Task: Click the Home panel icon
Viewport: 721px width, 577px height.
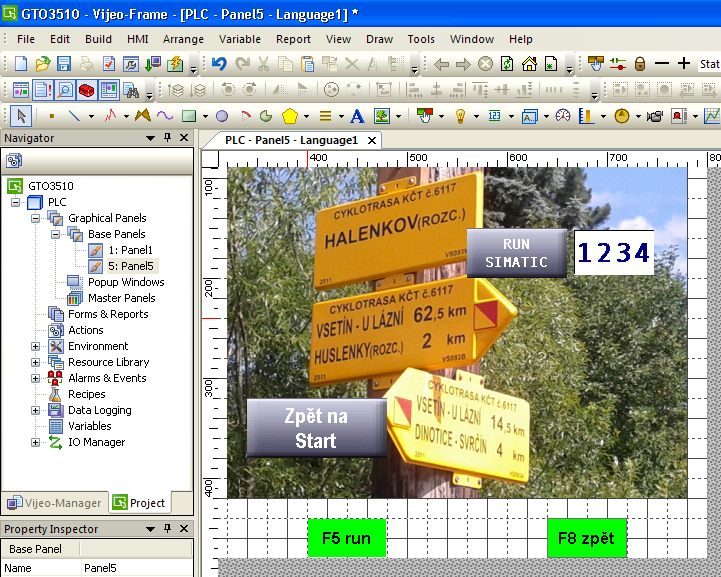Action: click(529, 63)
